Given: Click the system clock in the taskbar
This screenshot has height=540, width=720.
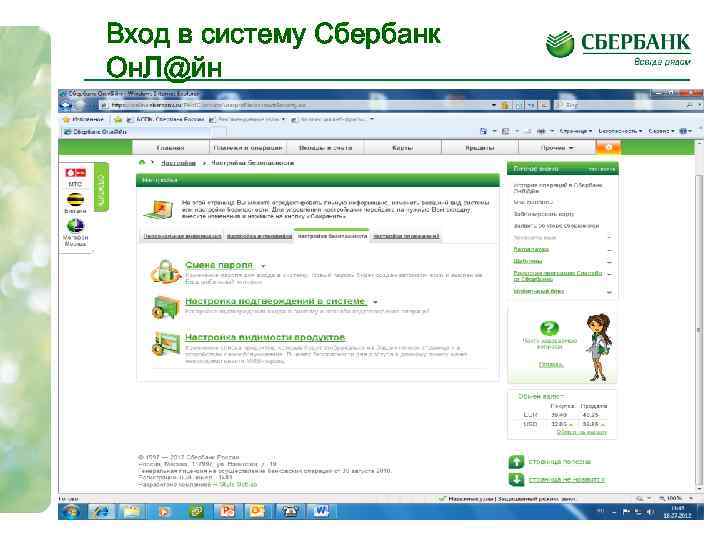Looking at the screenshot, I should coord(677,512).
